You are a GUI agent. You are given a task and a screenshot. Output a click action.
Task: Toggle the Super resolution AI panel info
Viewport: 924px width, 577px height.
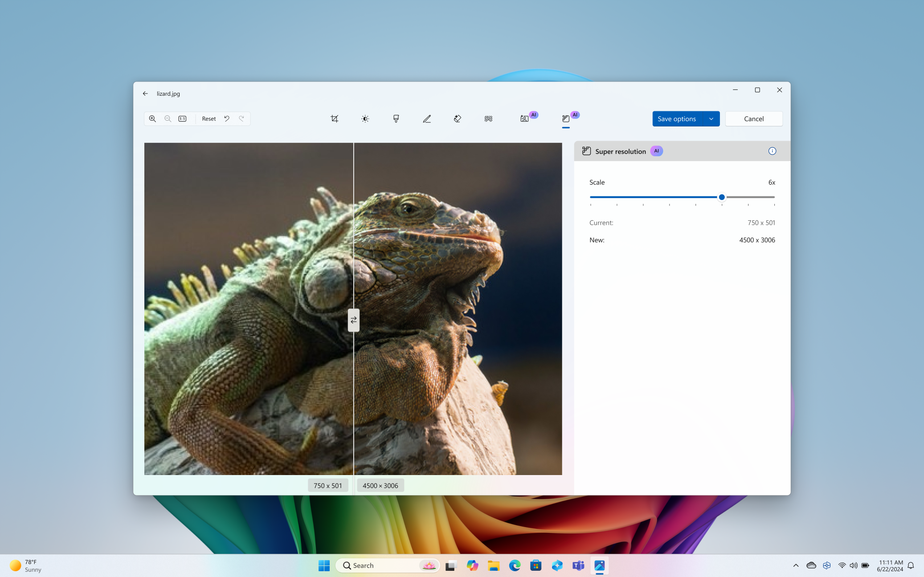pos(772,151)
